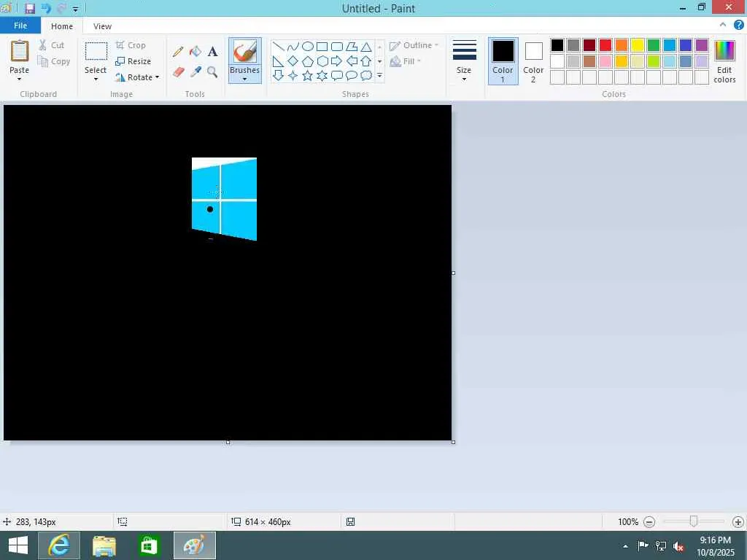Viewport: 747px width, 560px height.
Task: Expand the Shapes gallery with bottom arrow
Action: click(379, 76)
